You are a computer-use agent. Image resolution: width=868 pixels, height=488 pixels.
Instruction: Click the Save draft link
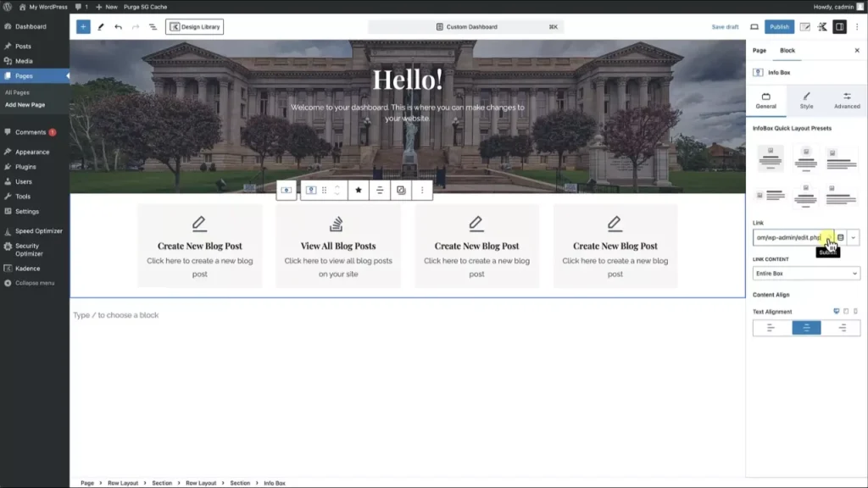click(724, 26)
